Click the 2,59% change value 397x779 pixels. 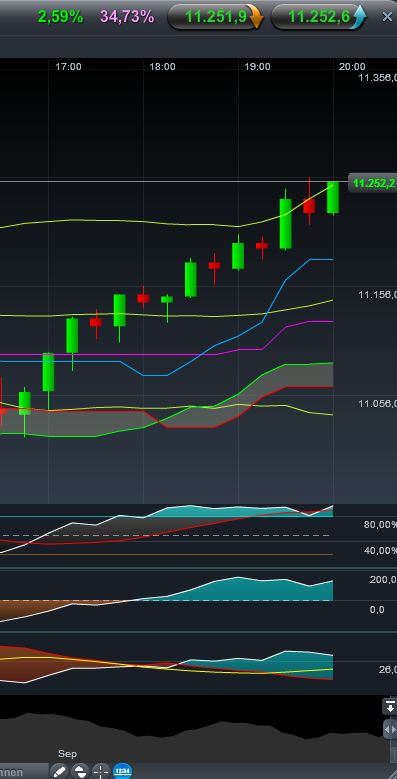(x=61, y=17)
